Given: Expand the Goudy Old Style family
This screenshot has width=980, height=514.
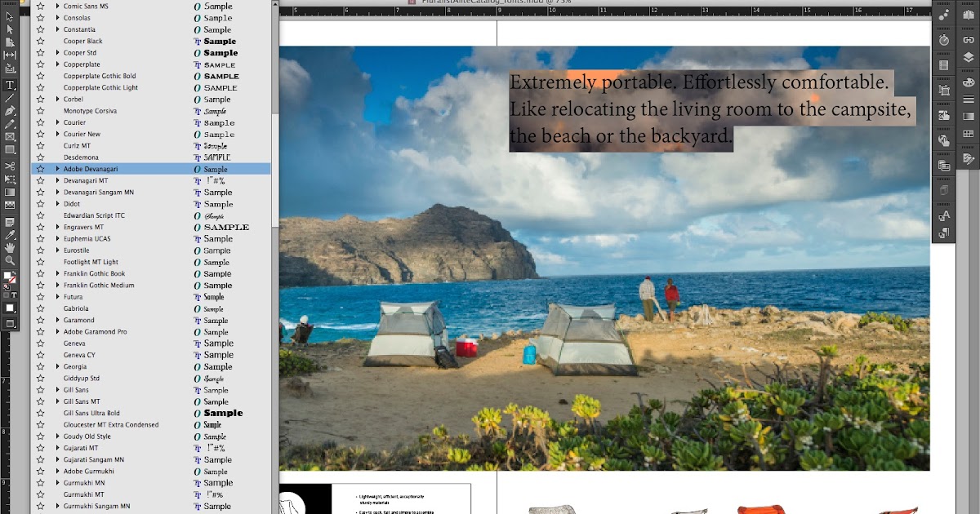Looking at the screenshot, I should pos(57,436).
